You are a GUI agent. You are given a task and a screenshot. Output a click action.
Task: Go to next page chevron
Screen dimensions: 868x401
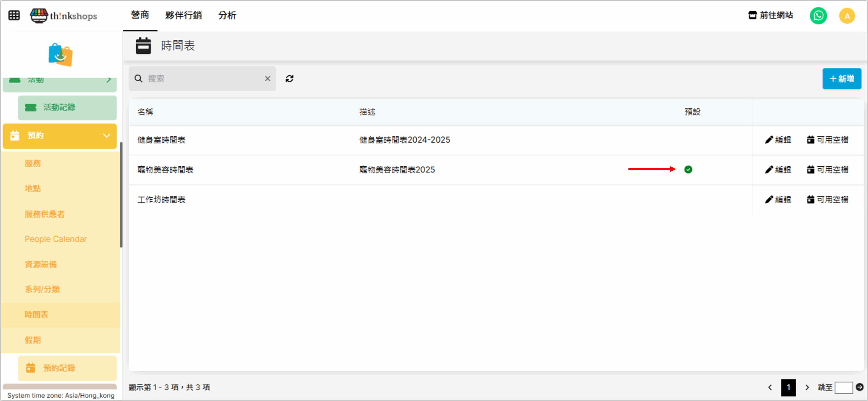click(807, 387)
